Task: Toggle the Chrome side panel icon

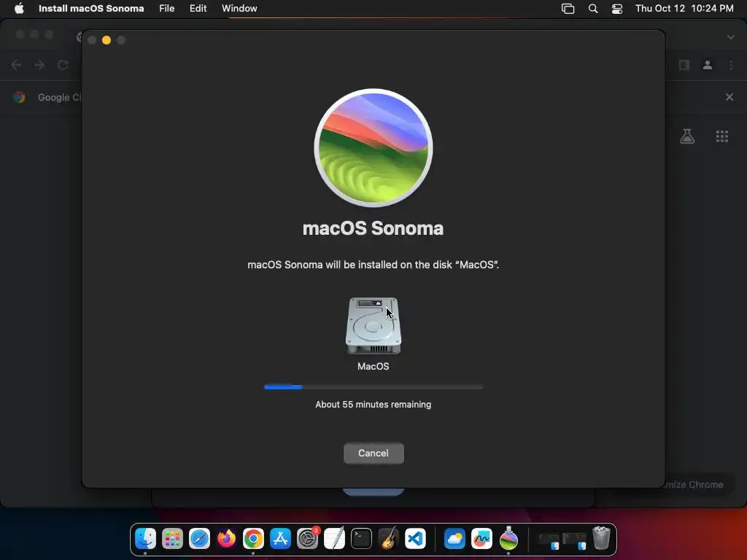Action: pyautogui.click(x=684, y=65)
